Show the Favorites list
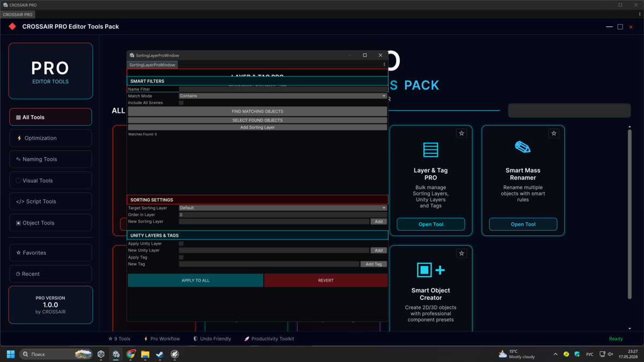 click(50, 253)
